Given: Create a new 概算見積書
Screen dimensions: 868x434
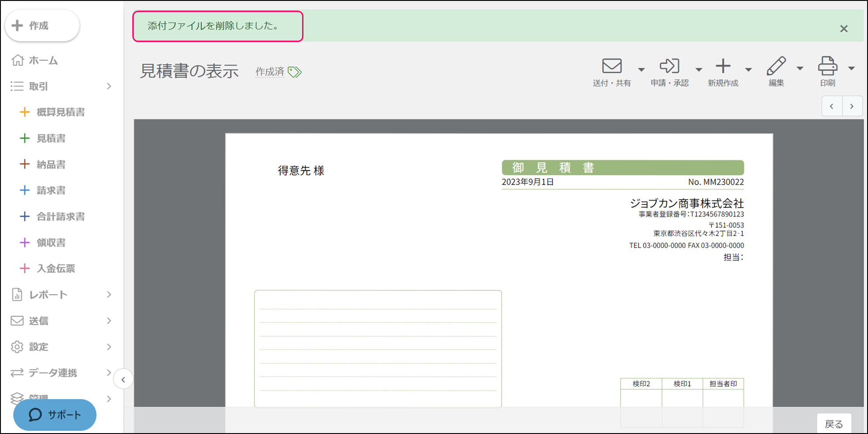Looking at the screenshot, I should (x=60, y=112).
